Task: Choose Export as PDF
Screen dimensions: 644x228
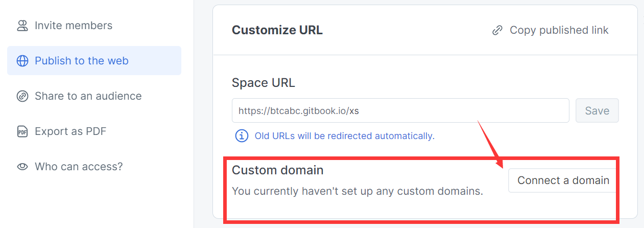Action: tap(70, 131)
